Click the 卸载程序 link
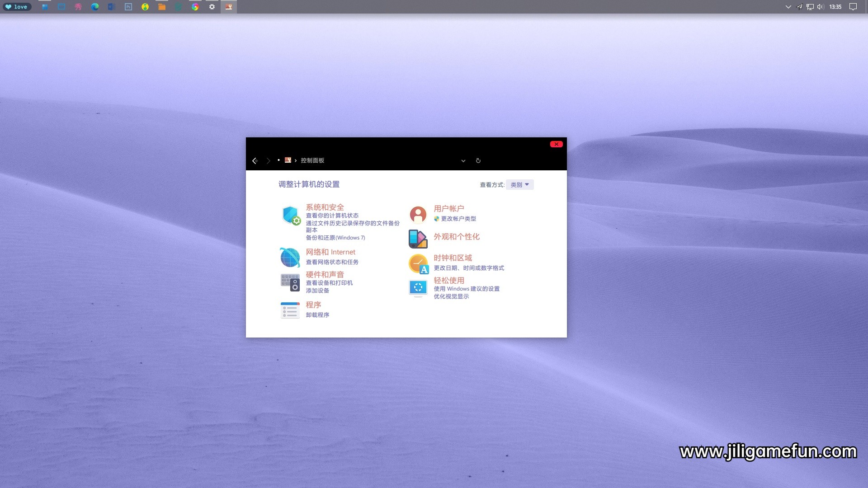Image resolution: width=868 pixels, height=488 pixels. pos(317,315)
